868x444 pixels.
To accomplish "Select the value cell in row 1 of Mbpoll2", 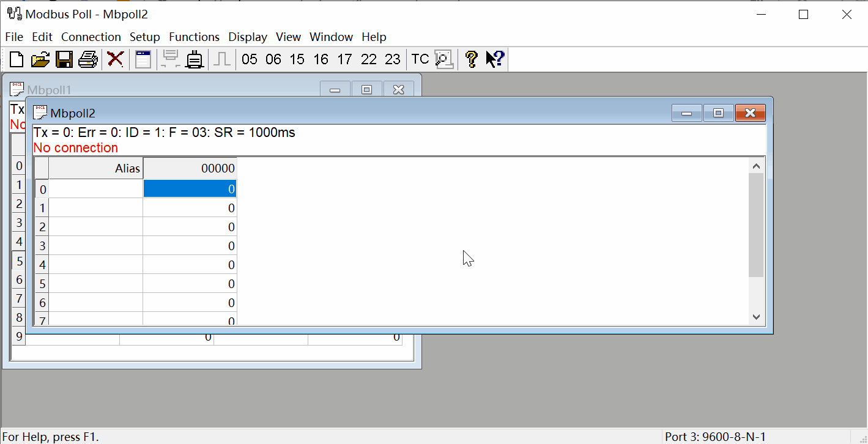I will pos(190,208).
